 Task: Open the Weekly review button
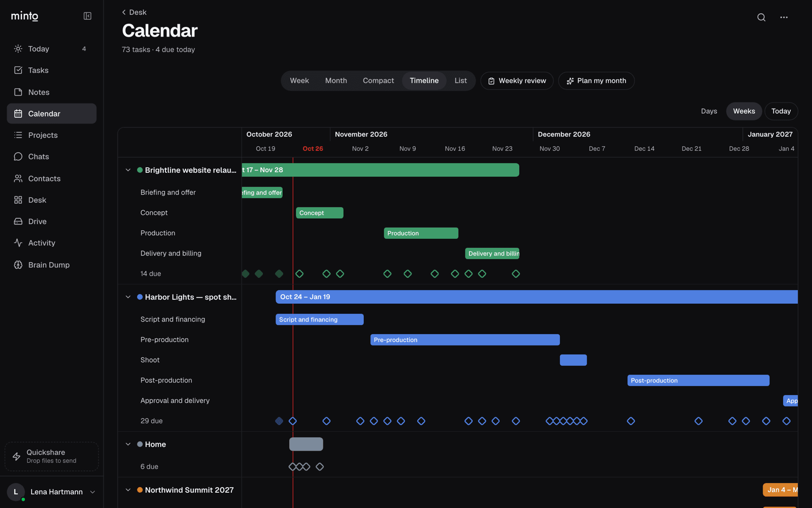point(517,81)
